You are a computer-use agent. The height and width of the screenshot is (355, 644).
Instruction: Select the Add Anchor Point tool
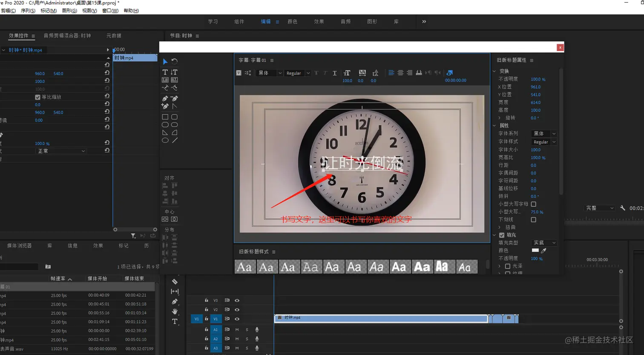coord(165,106)
